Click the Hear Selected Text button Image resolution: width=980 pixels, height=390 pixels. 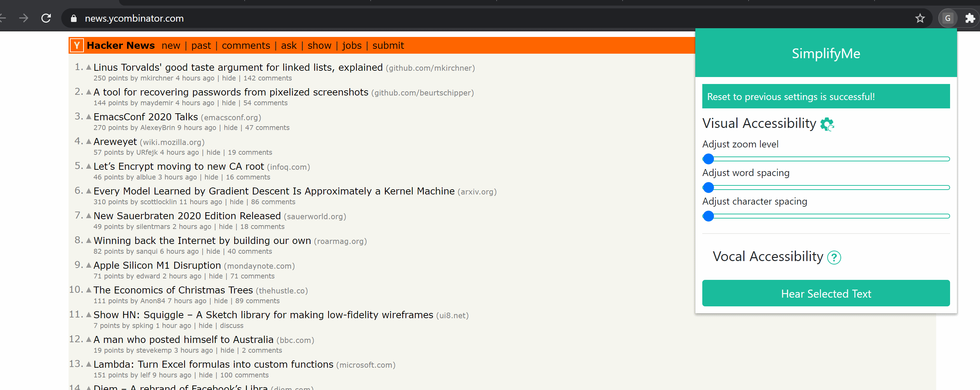pos(826,293)
